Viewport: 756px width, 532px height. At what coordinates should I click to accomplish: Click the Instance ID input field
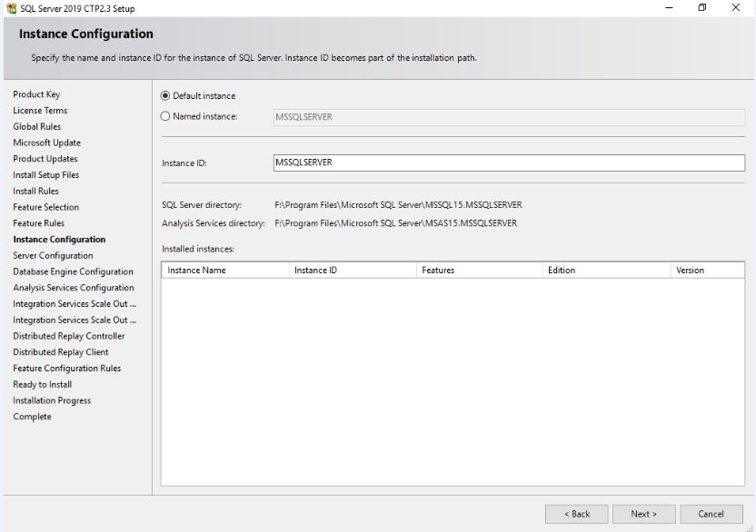click(x=509, y=163)
